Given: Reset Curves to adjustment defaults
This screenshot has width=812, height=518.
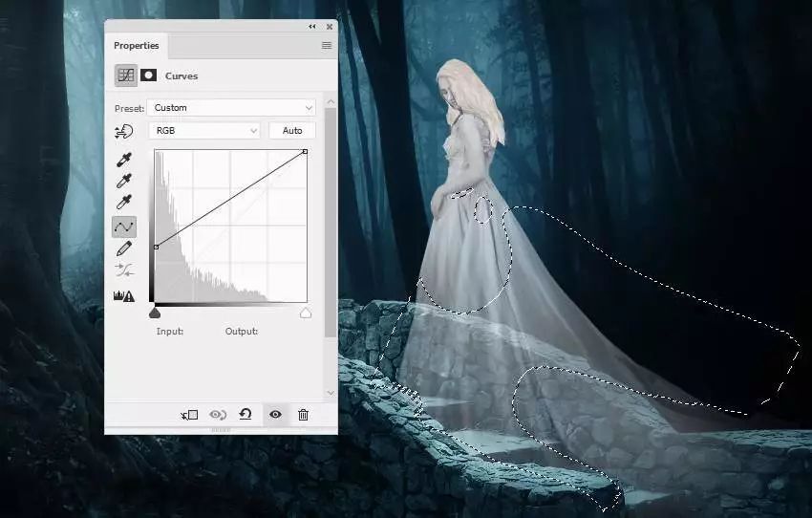Looking at the screenshot, I should coord(246,414).
